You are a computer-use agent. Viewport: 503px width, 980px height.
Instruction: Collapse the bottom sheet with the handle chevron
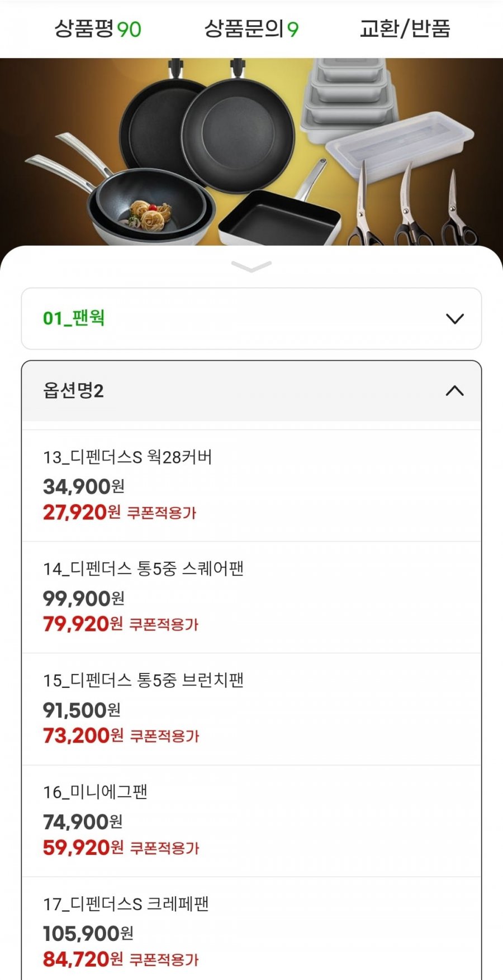[251, 266]
